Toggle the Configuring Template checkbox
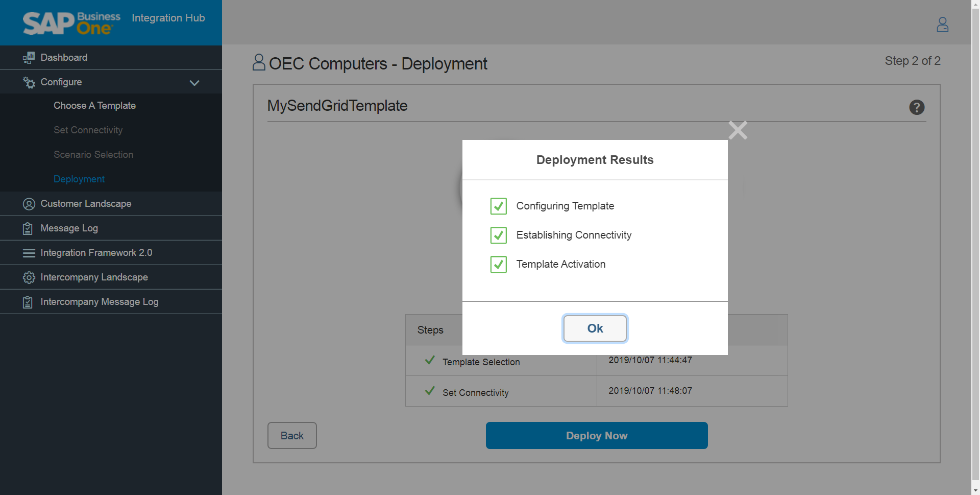Image resolution: width=980 pixels, height=495 pixels. click(x=498, y=206)
